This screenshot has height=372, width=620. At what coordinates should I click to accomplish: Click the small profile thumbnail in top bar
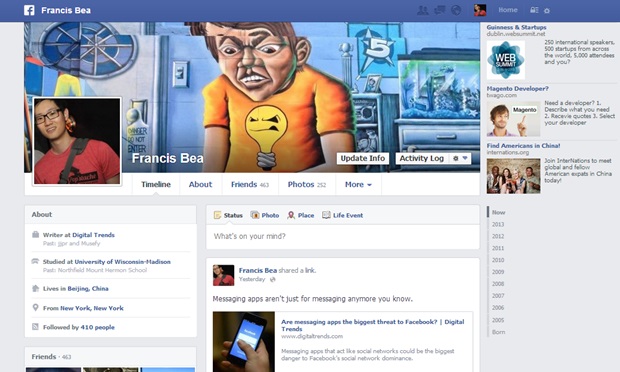[x=480, y=10]
